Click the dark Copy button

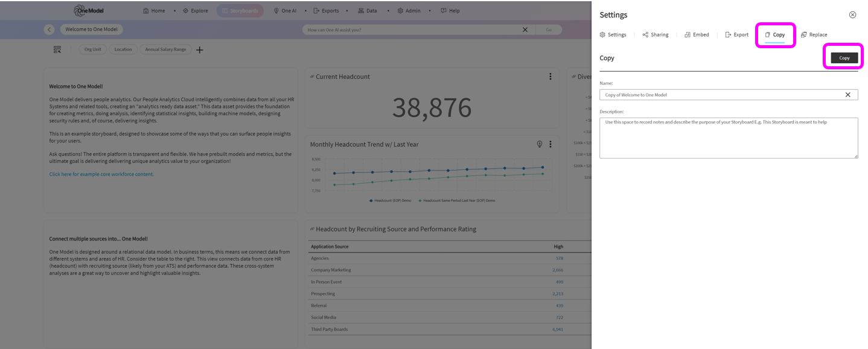tap(844, 58)
